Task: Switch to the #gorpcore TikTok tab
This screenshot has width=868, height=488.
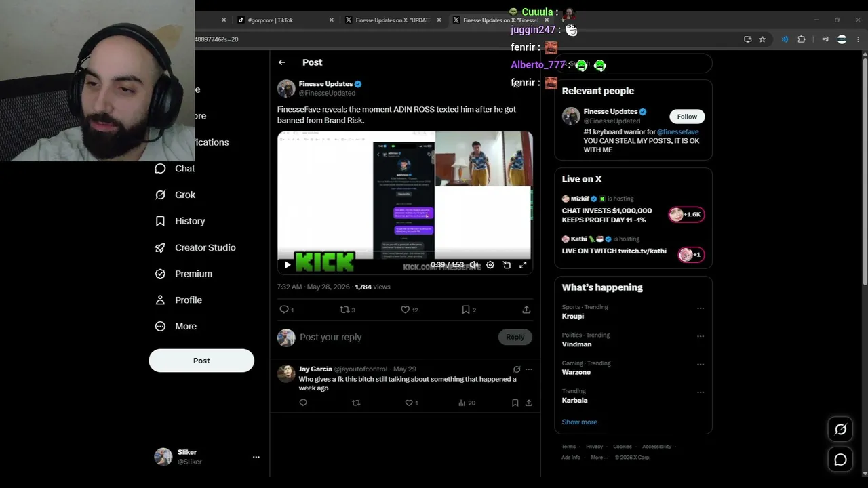Action: click(x=285, y=20)
